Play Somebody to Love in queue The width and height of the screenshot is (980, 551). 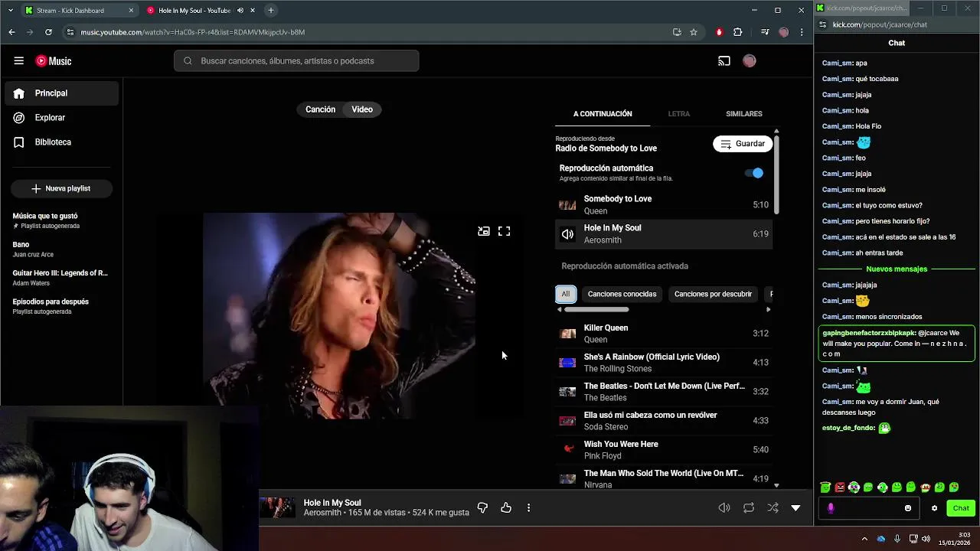click(663, 205)
